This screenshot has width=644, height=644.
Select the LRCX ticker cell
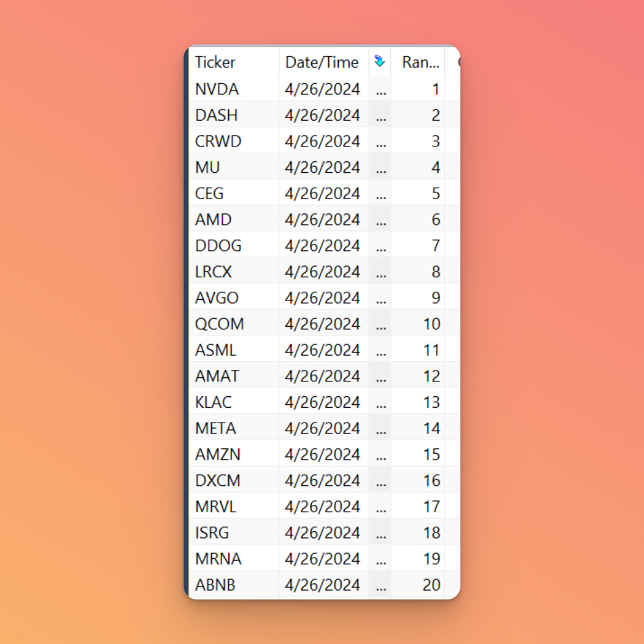(x=234, y=271)
